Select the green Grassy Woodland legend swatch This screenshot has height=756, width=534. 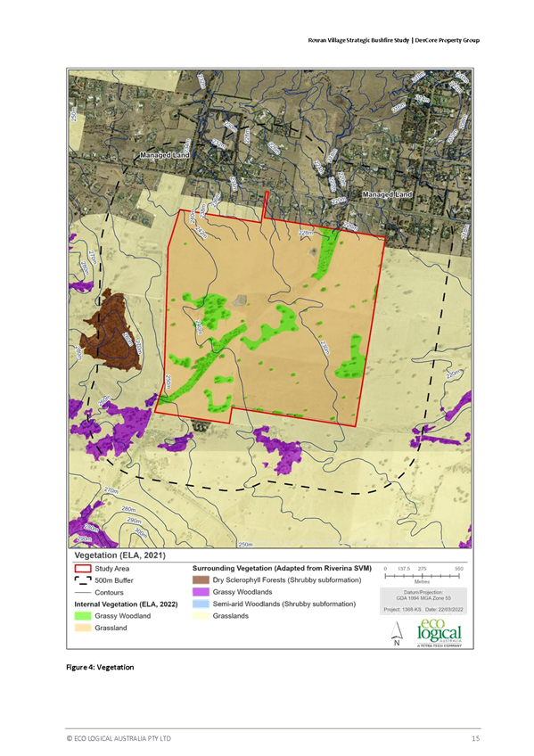[82, 616]
